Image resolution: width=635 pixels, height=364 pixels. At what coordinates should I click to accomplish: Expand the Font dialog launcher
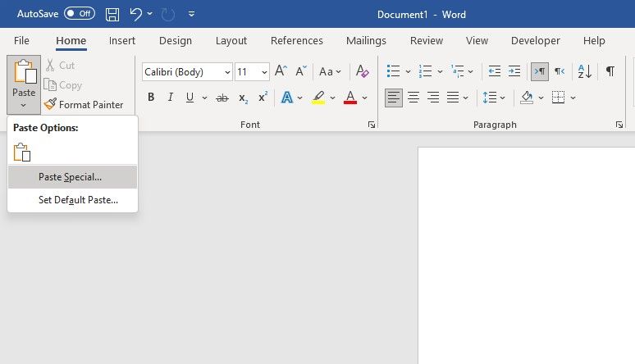372,125
